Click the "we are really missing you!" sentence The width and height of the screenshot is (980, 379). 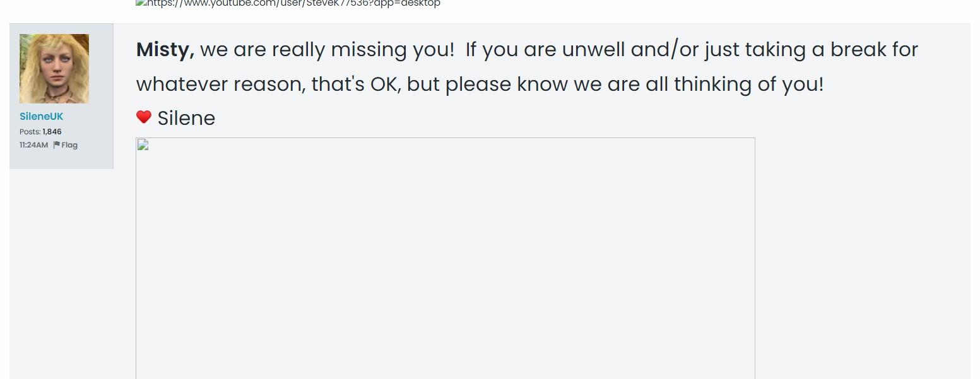(x=327, y=50)
